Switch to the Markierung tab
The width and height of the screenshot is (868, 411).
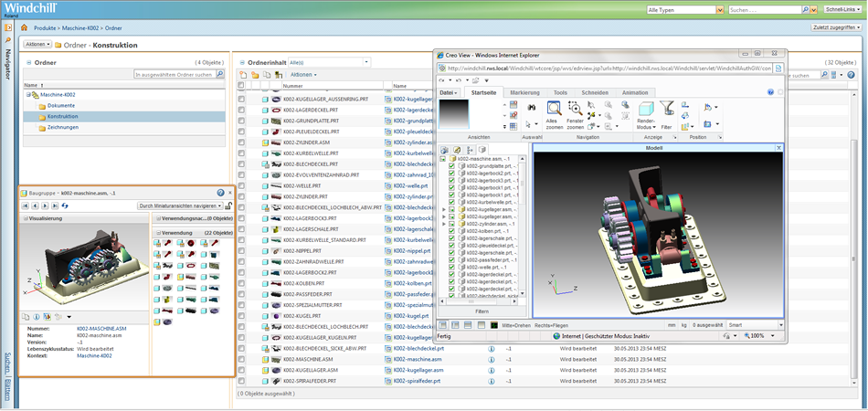point(524,92)
